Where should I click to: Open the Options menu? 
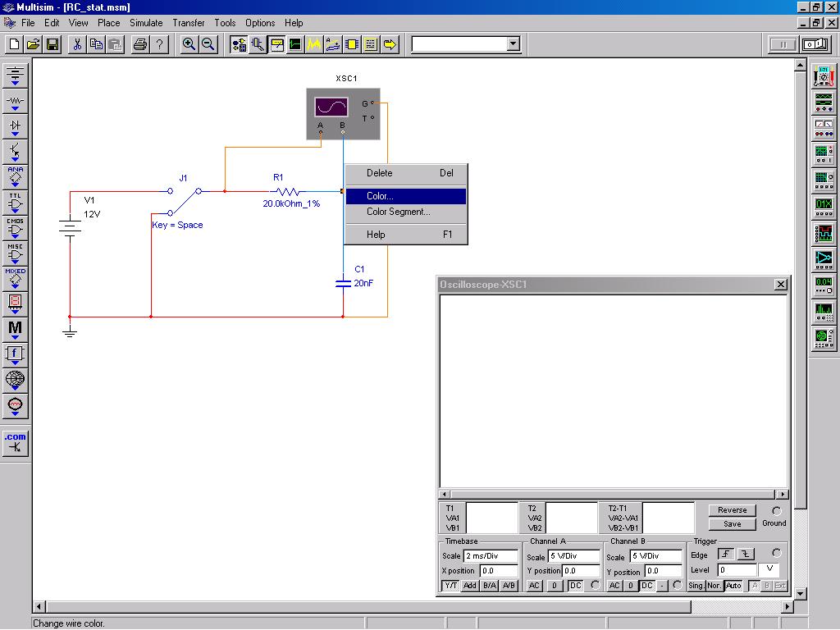[x=260, y=23]
